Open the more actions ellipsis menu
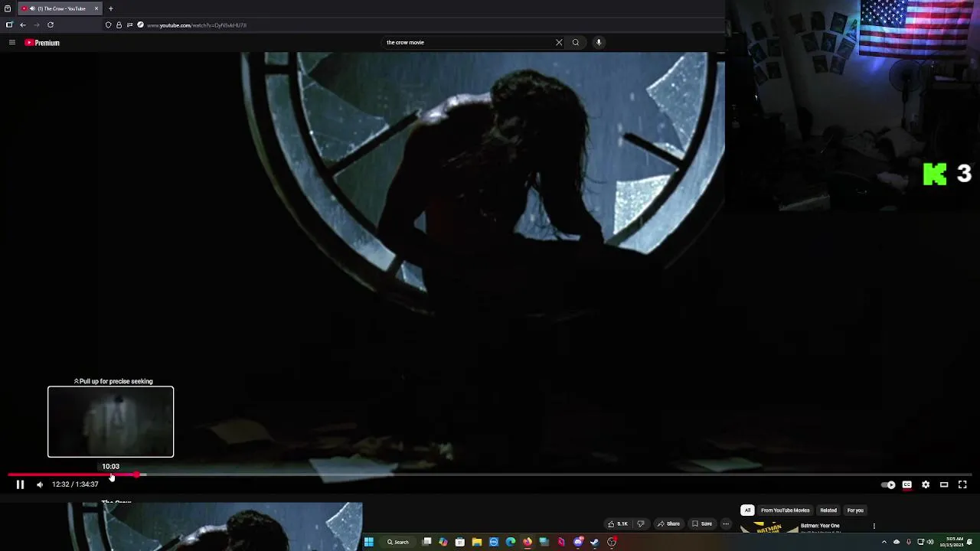The image size is (980, 551). click(x=726, y=524)
